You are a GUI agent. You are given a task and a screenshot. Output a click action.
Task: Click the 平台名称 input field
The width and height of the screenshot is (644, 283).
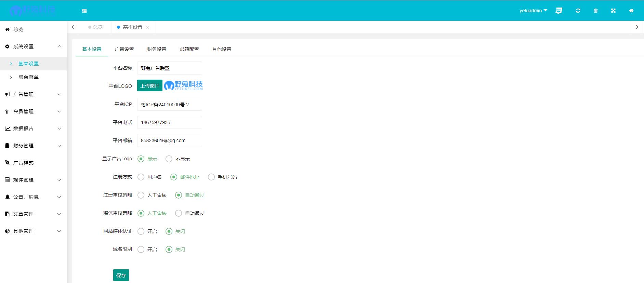click(x=170, y=68)
